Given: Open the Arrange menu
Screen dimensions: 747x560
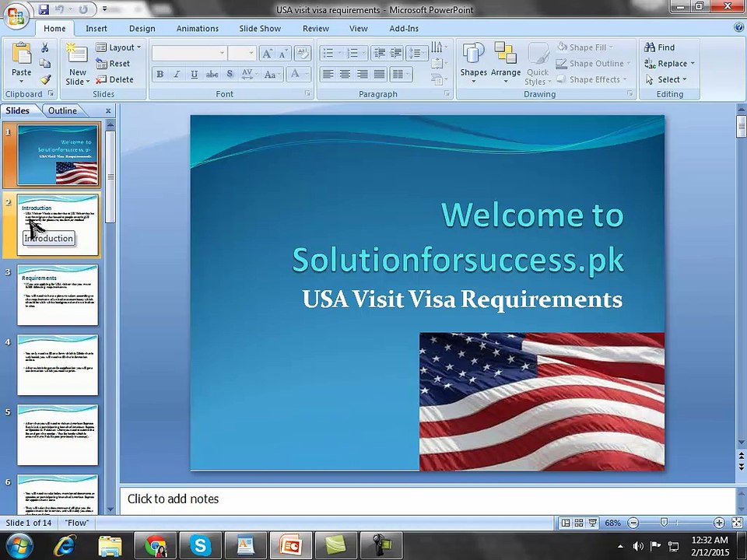Looking at the screenshot, I should [x=506, y=63].
